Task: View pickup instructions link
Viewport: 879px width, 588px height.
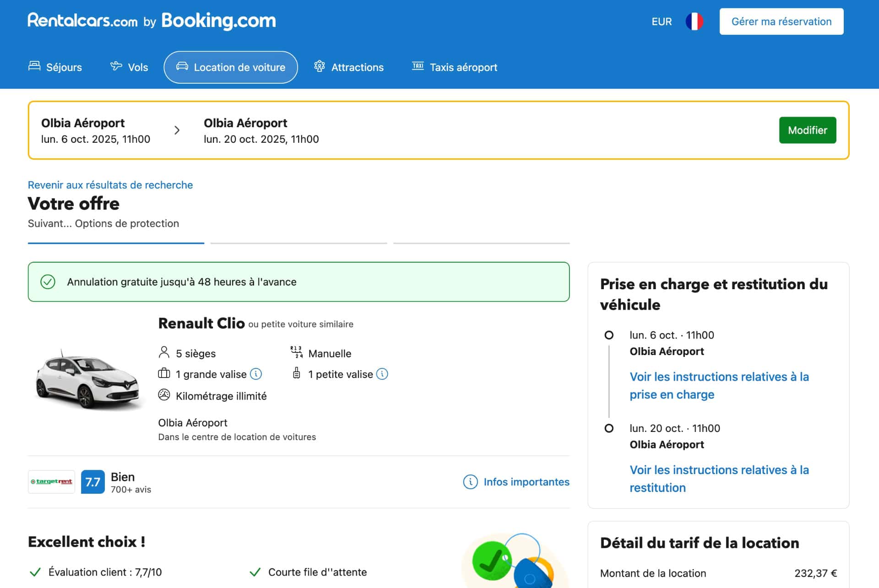Action: click(719, 385)
